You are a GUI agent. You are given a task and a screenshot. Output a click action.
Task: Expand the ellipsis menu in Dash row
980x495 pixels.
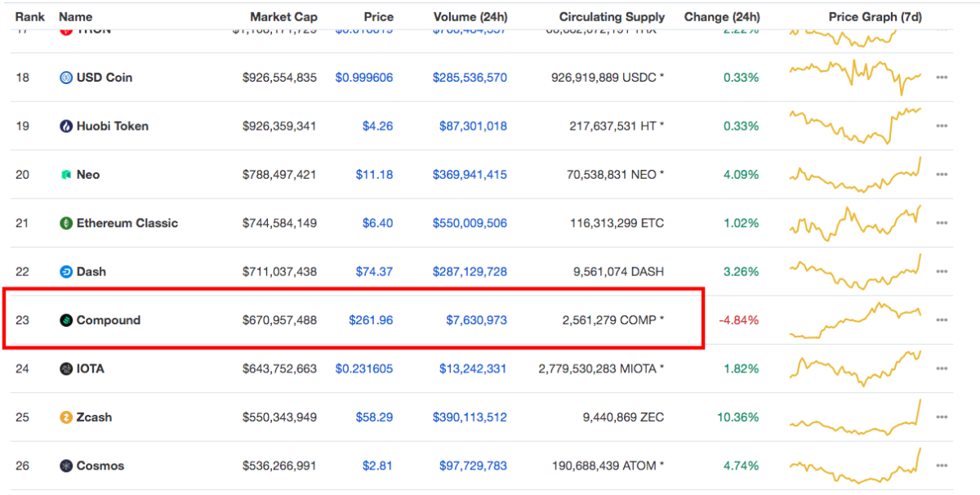pos(942,272)
